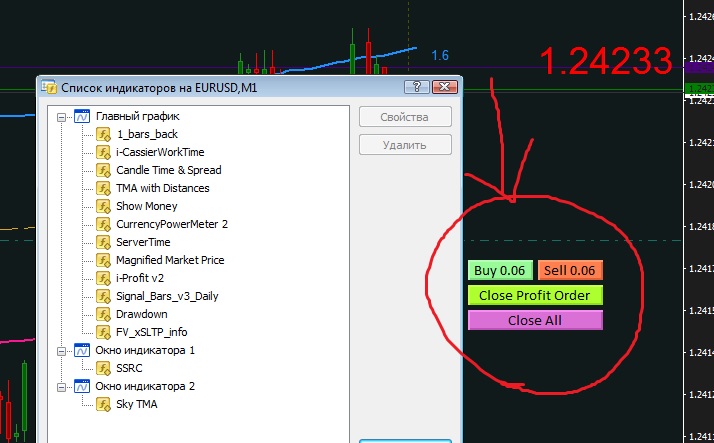Click the Close All button
This screenshot has height=443, width=714.
(535, 320)
